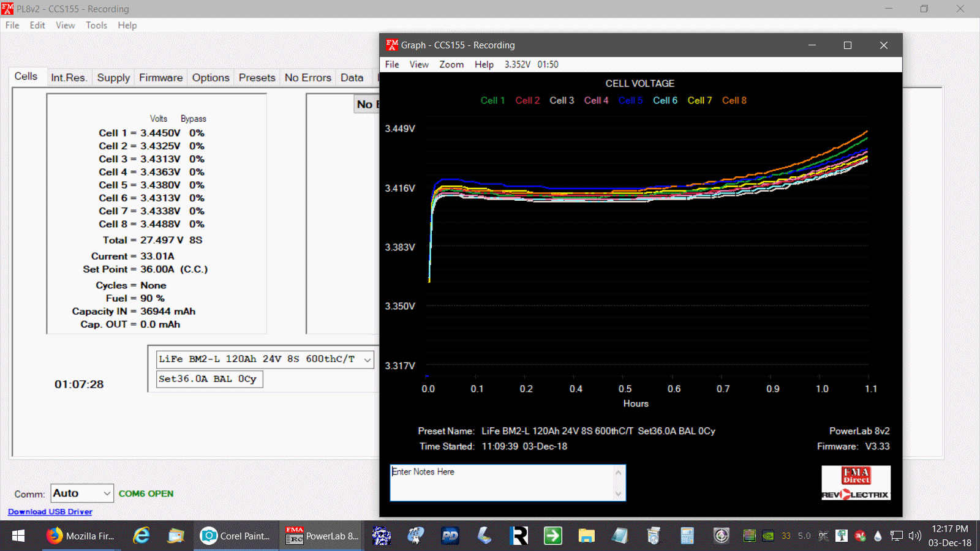Click the FMA Direct logo in graph window
This screenshot has height=551, width=980.
pyautogui.click(x=856, y=476)
